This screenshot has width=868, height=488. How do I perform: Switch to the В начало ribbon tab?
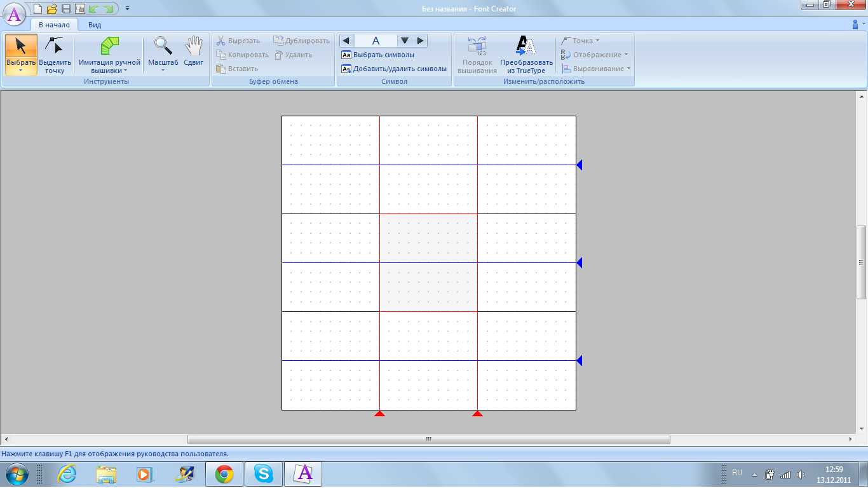54,25
